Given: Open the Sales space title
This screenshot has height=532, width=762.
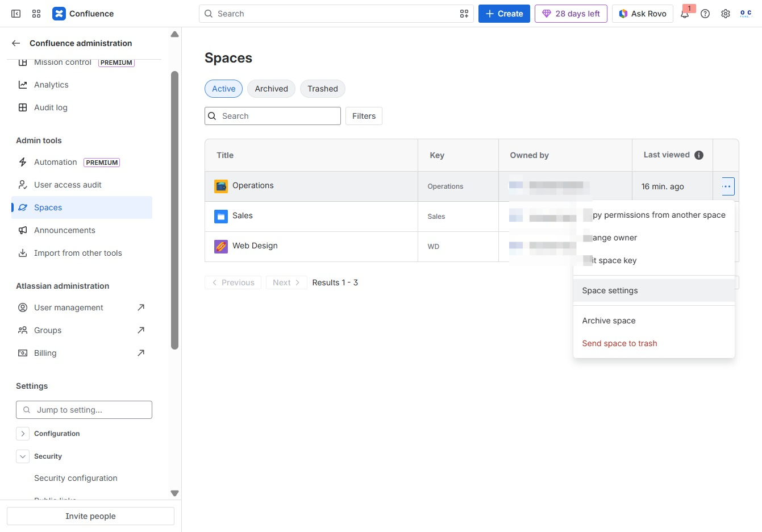Looking at the screenshot, I should tap(243, 215).
